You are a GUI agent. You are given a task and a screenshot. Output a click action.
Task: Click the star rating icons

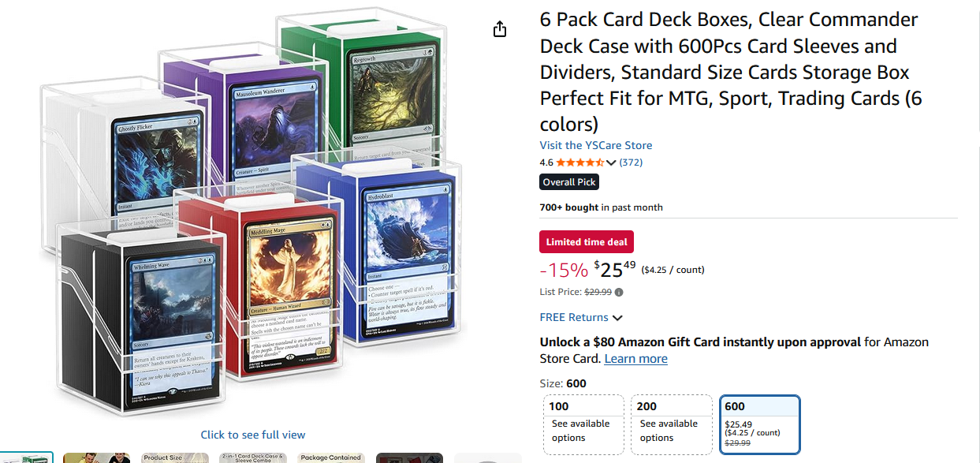click(579, 162)
